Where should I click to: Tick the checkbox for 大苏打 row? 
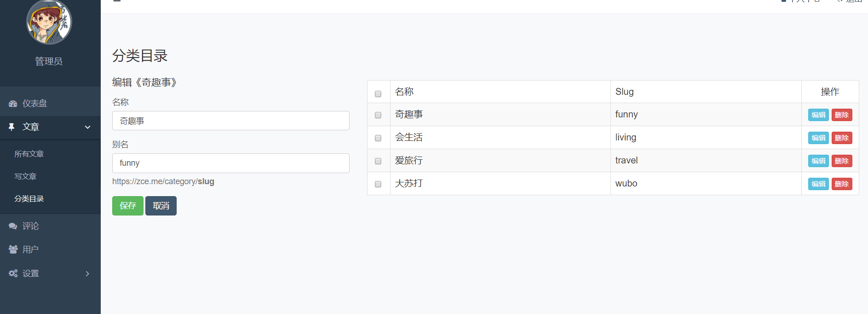[x=378, y=184]
